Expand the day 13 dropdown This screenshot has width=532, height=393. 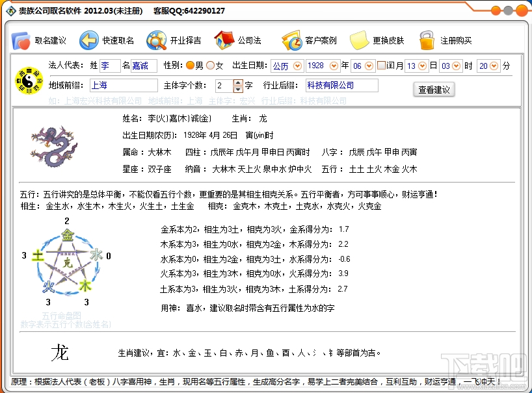(x=422, y=66)
